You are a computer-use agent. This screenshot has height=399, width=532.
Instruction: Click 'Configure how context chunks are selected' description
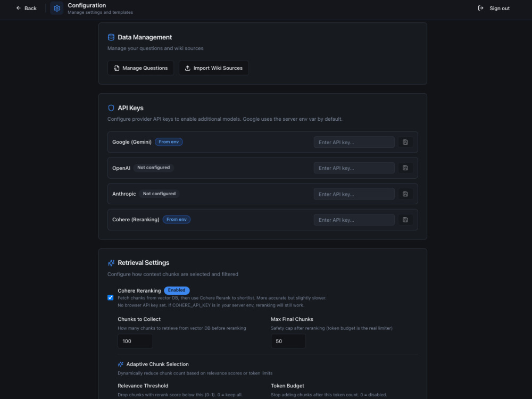173,274
